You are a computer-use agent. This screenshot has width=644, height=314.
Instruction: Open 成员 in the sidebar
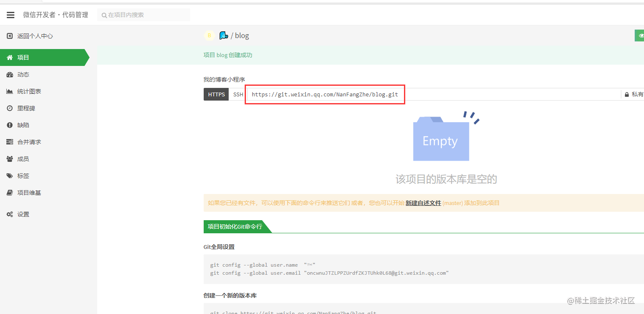23,159
